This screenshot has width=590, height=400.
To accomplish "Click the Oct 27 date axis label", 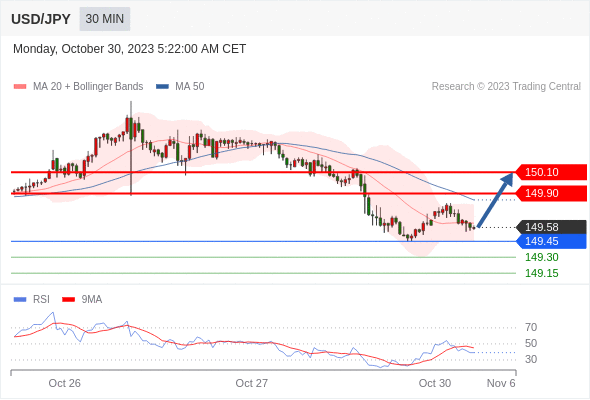I will tap(251, 383).
